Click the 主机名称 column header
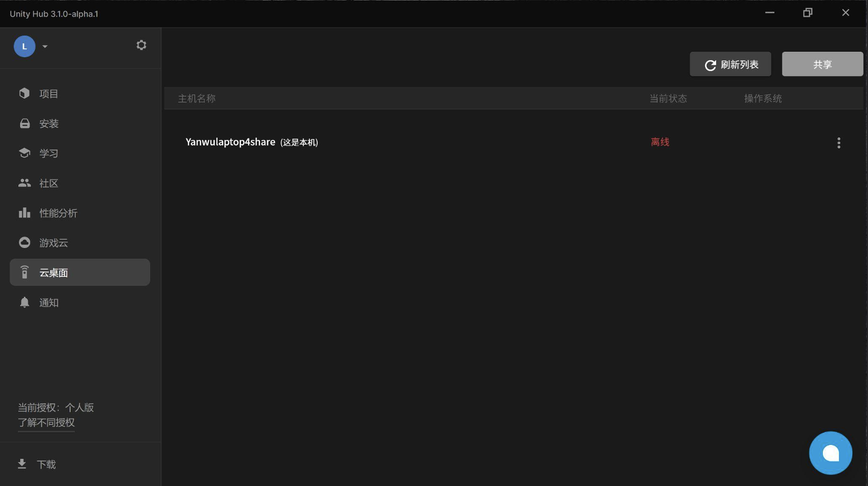 tap(196, 98)
